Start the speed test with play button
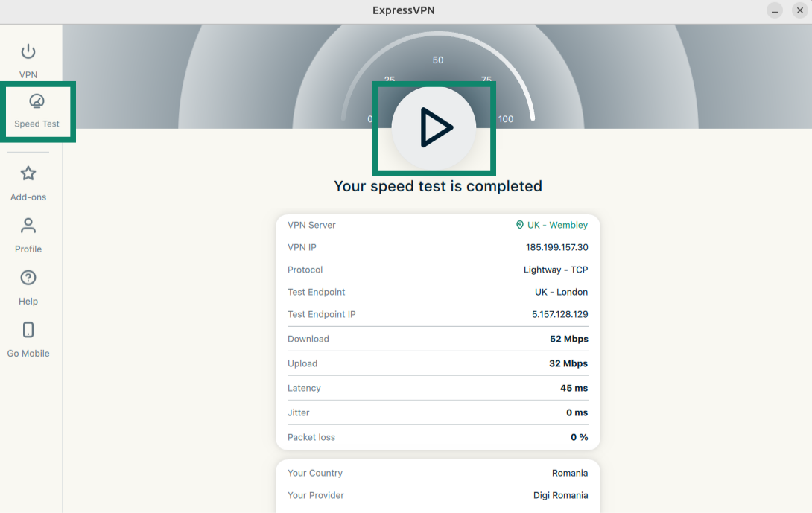The width and height of the screenshot is (812, 513). pyautogui.click(x=434, y=128)
